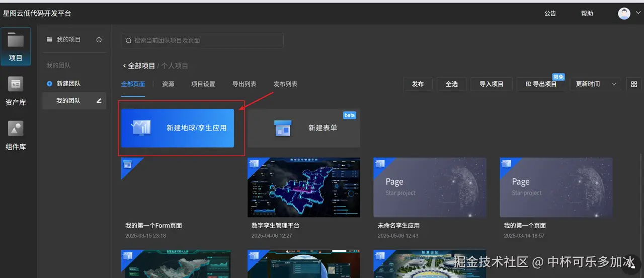Create a new 新建地球/孪生应用 app
644x278 pixels.
178,128
